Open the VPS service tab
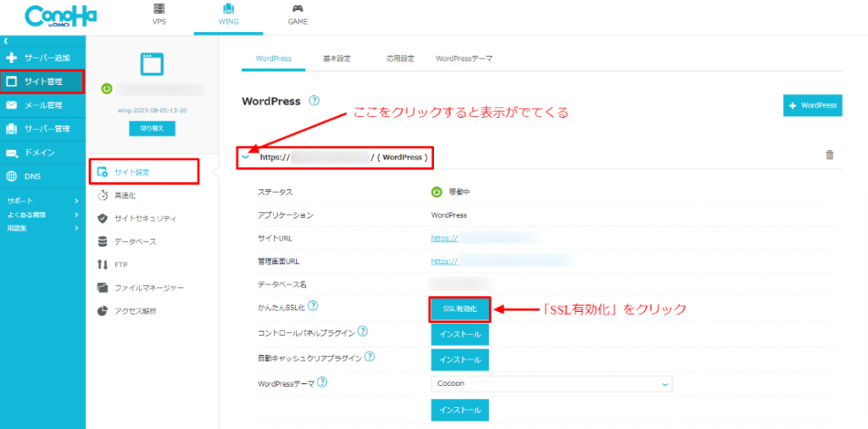Viewport: 868px width, 429px height. (159, 15)
